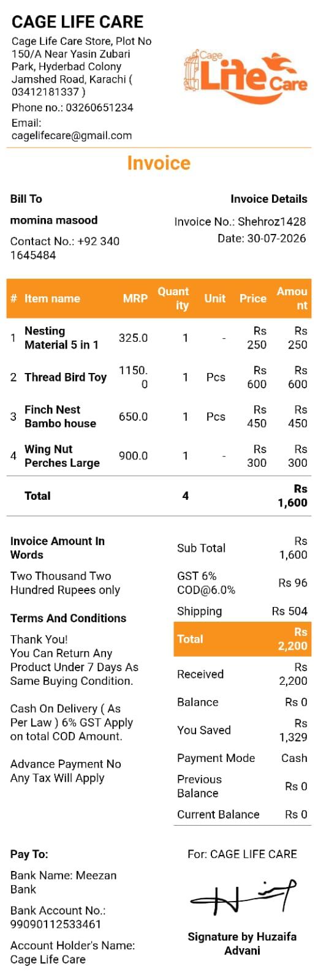
Task: Click the Quantity column header
Action: click(x=173, y=298)
